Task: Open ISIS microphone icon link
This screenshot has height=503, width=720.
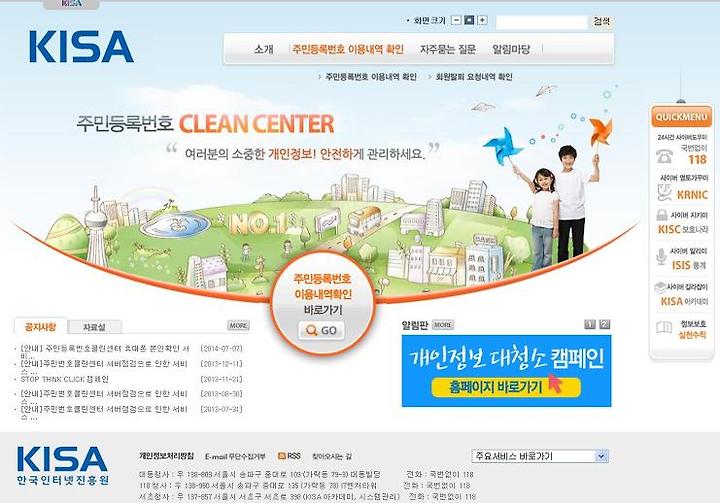Action: point(661,257)
